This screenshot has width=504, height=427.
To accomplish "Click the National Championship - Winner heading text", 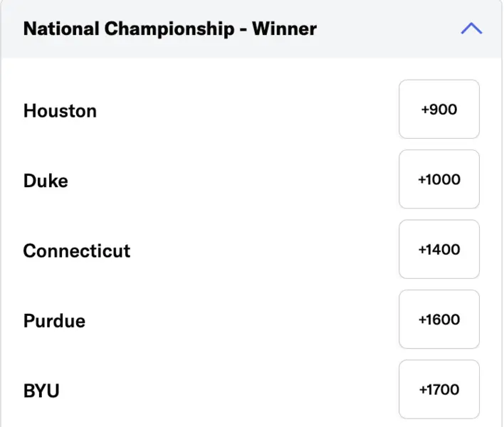I will (169, 29).
